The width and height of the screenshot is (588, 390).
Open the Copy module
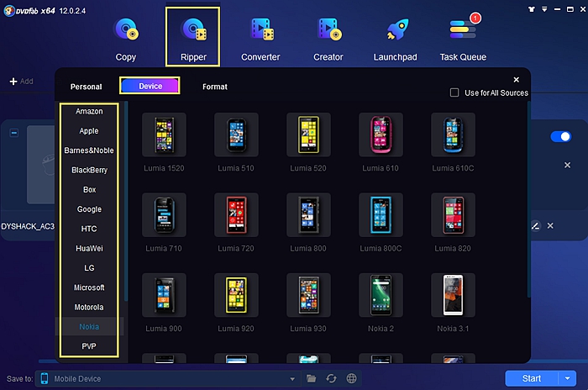[x=126, y=32]
